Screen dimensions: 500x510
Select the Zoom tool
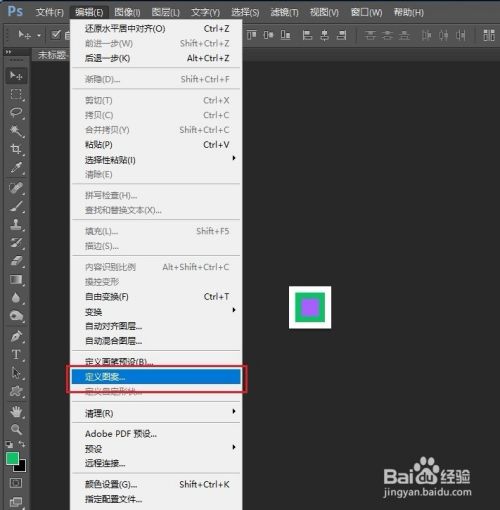(x=16, y=429)
